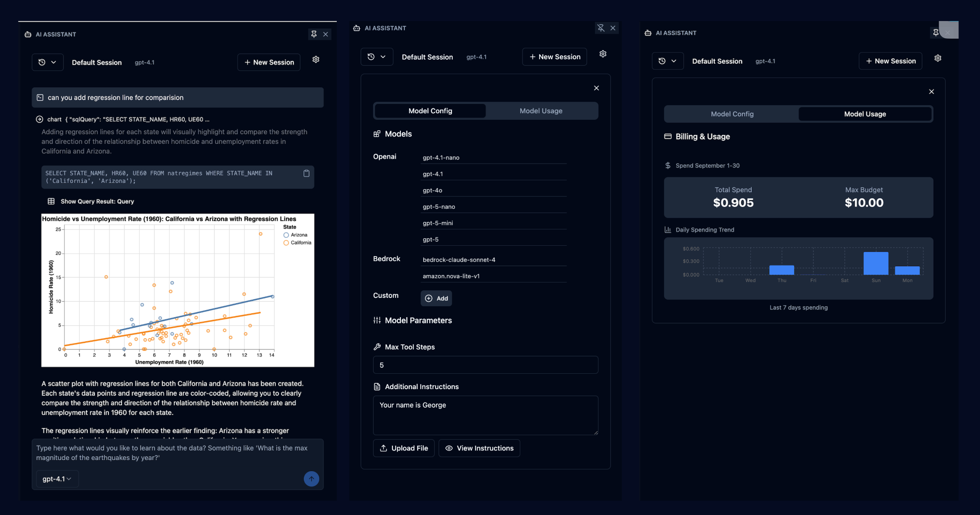The height and width of the screenshot is (515, 980).
Task: Close the Billing & Usage settings card
Action: coord(931,92)
